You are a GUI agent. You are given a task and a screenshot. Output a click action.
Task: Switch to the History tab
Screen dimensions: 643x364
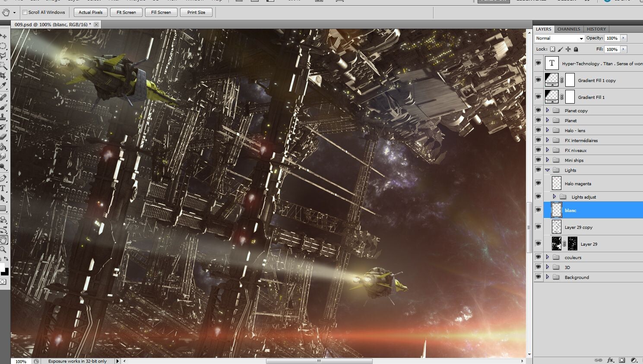pos(596,29)
